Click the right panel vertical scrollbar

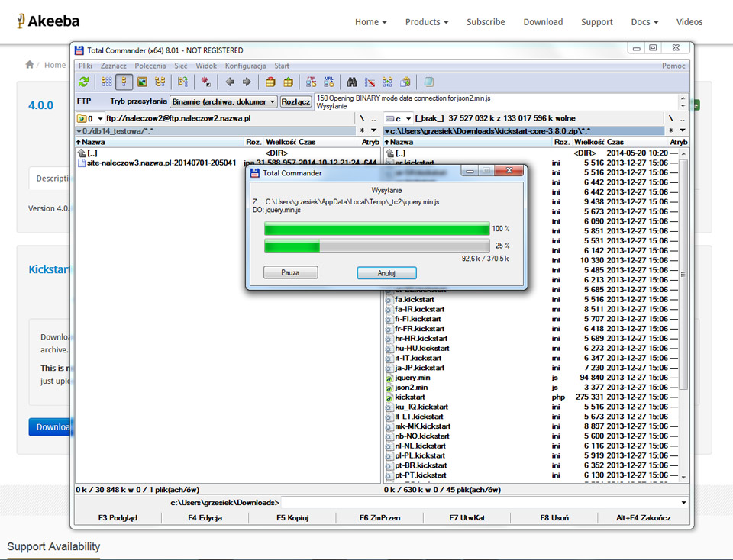coord(683,314)
